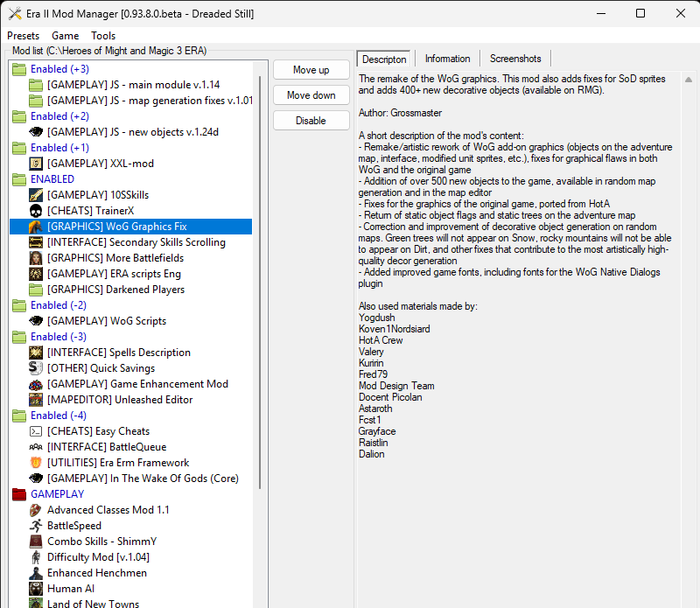
Task: Disable the selected mod with Disable button
Action: [x=311, y=121]
